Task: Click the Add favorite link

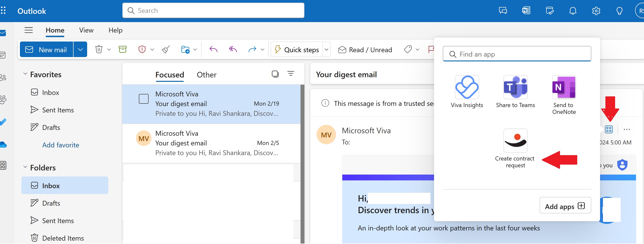Action: (x=60, y=145)
